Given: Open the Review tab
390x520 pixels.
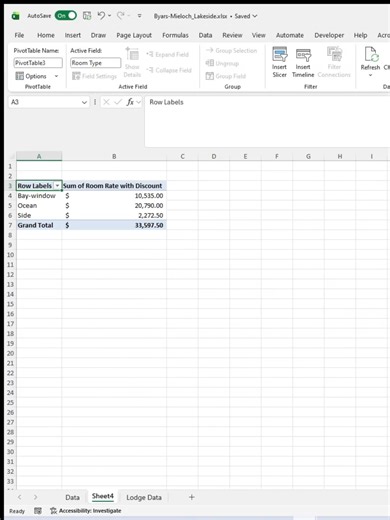Looking at the screenshot, I should (232, 35).
